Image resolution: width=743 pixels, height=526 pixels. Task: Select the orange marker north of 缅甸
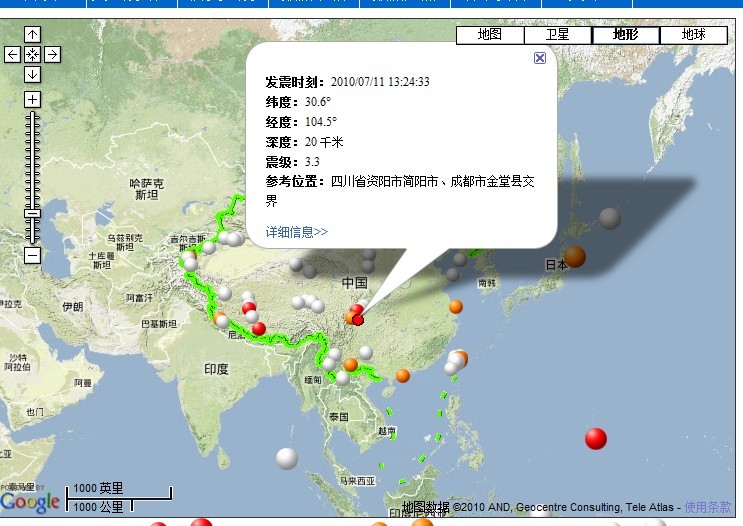[351, 364]
